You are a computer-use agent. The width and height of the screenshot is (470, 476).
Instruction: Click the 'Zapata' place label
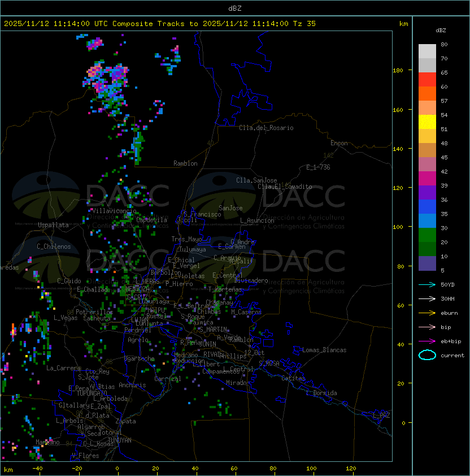click(125, 421)
